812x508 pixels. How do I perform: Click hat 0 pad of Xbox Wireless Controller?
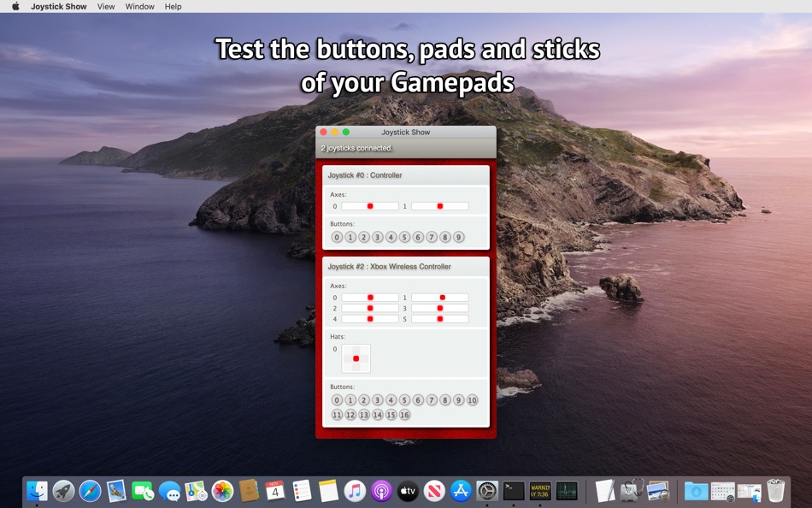(356, 358)
